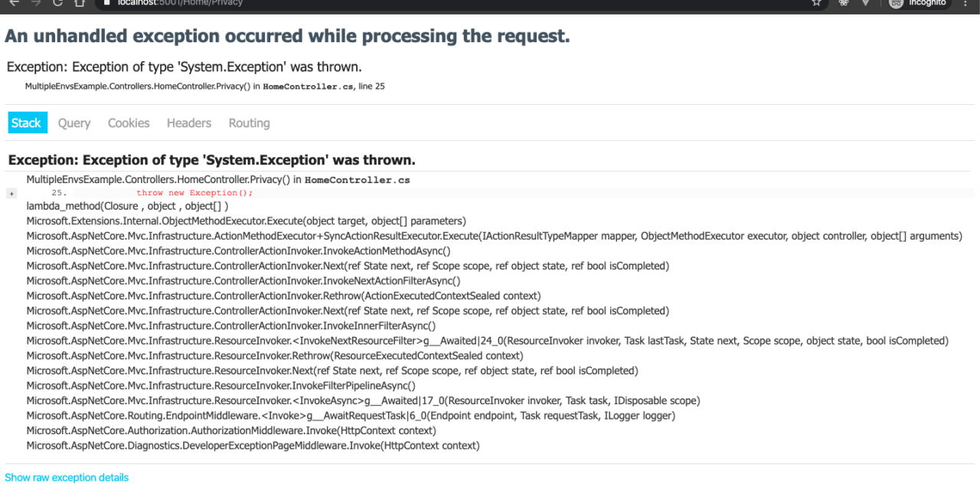Switch to the Query tab
Image resolution: width=980 pixels, height=490 pixels.
coord(74,123)
